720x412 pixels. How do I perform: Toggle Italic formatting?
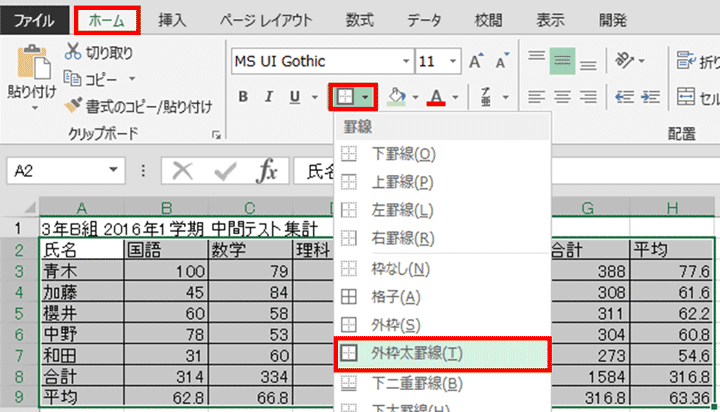click(x=269, y=97)
